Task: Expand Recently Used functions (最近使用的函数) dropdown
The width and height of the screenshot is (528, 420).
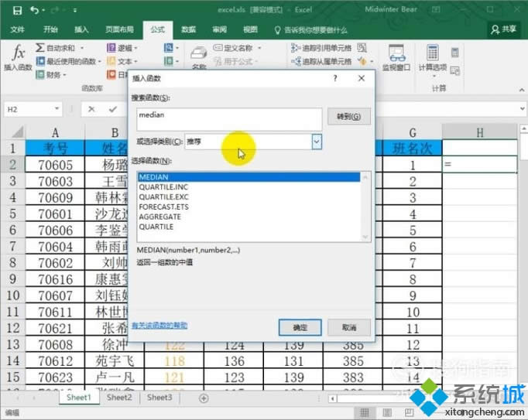Action: (x=74, y=61)
